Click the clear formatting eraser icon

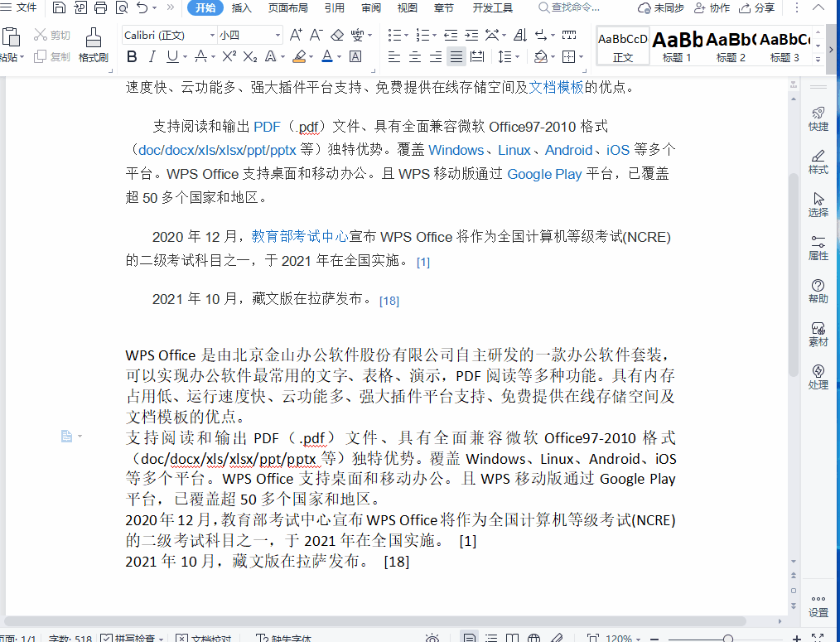(337, 36)
